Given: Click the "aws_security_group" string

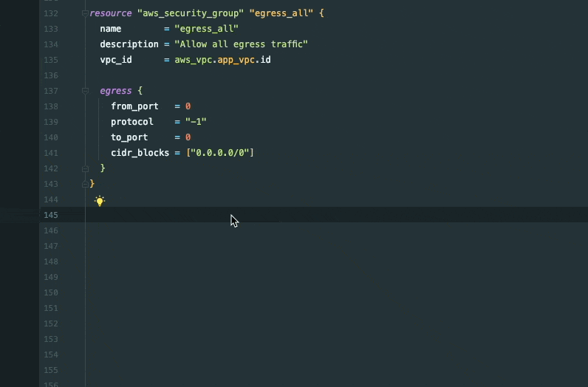Looking at the screenshot, I should coord(191,13).
